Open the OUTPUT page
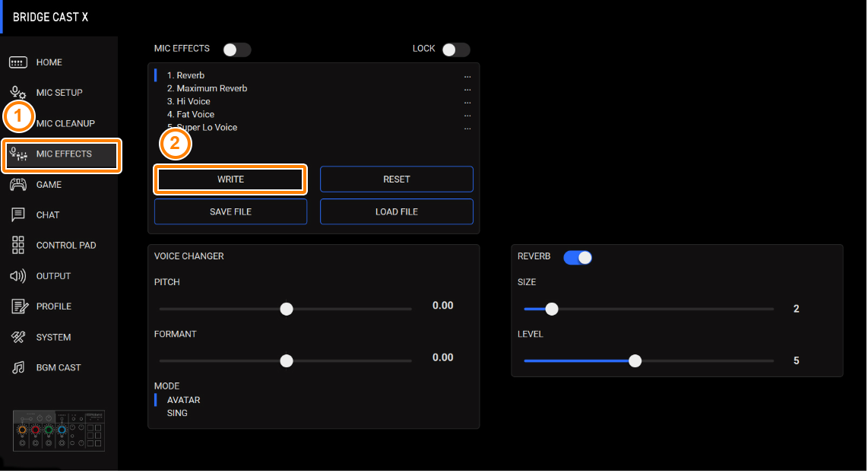 coord(53,276)
